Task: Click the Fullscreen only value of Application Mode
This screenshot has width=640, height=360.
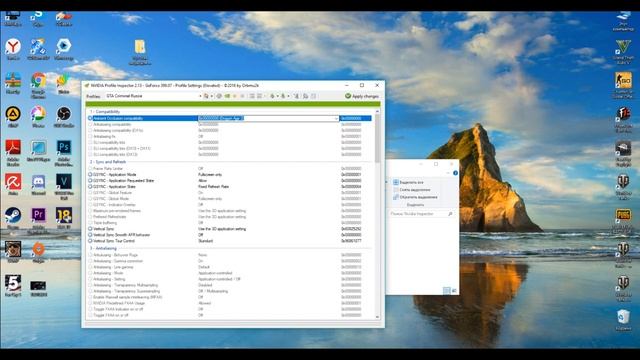Action: [210, 174]
